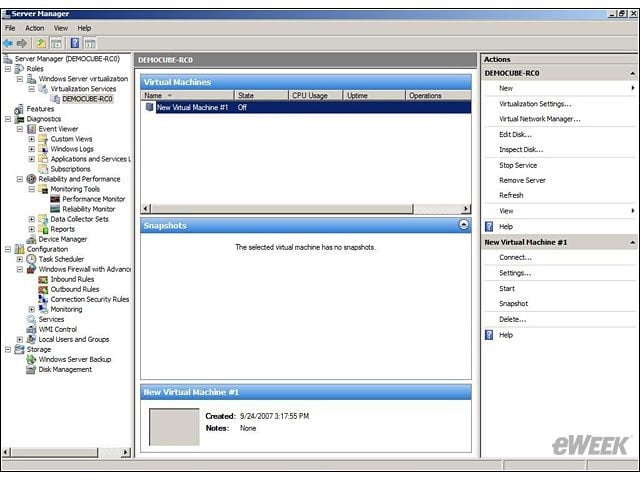Click the Outbound Rules icon
640x480 pixels.
coord(43,289)
